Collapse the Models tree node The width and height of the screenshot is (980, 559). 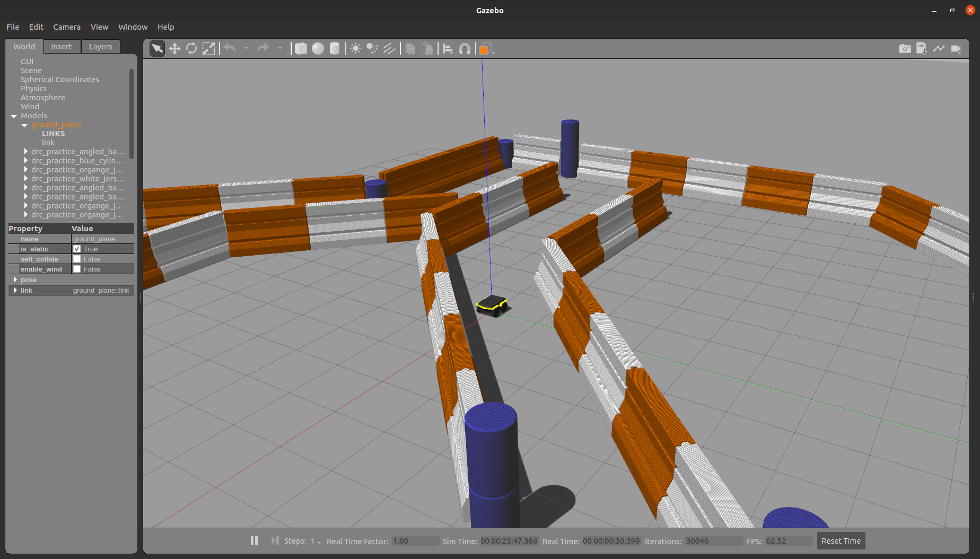pyautogui.click(x=14, y=116)
